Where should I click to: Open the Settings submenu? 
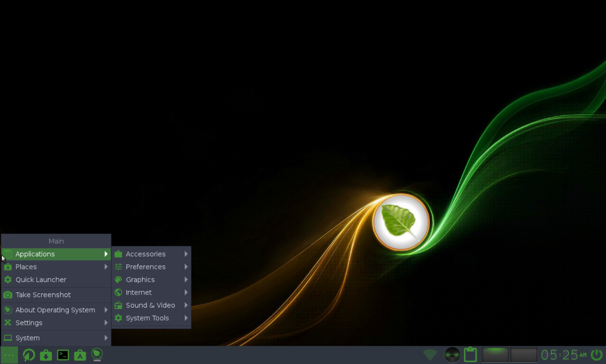[56, 323]
